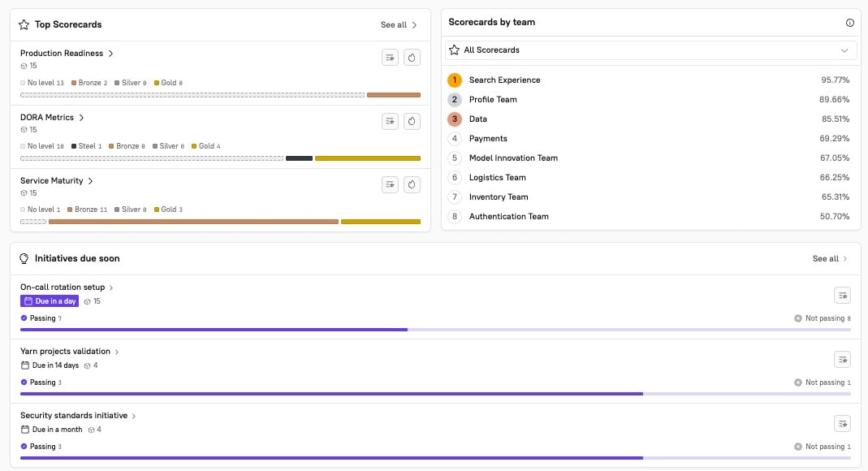This screenshot has height=471, width=868.
Task: Expand DORA Metrics via its chevron
Action: click(x=81, y=117)
